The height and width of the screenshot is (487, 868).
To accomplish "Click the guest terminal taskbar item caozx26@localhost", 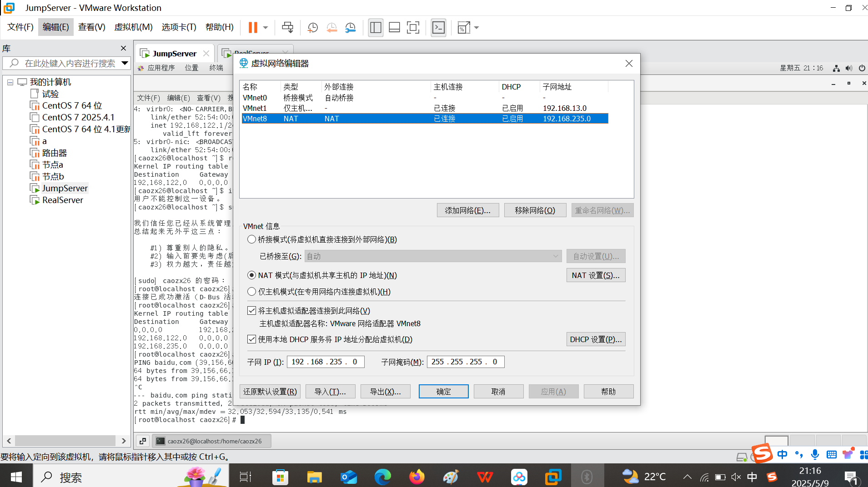I will click(x=212, y=441).
